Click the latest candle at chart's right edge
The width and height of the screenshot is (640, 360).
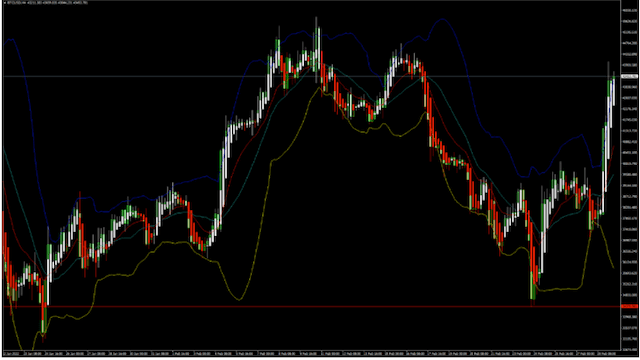pyautogui.click(x=613, y=90)
